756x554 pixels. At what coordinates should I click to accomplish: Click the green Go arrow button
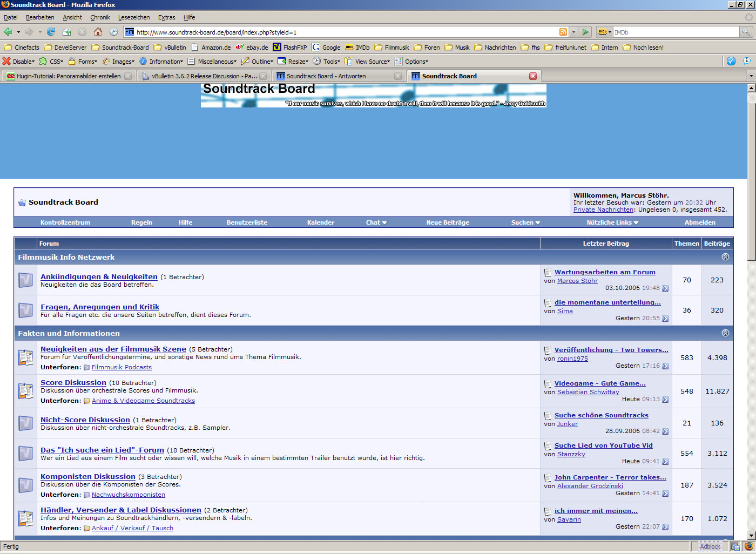[x=585, y=32]
